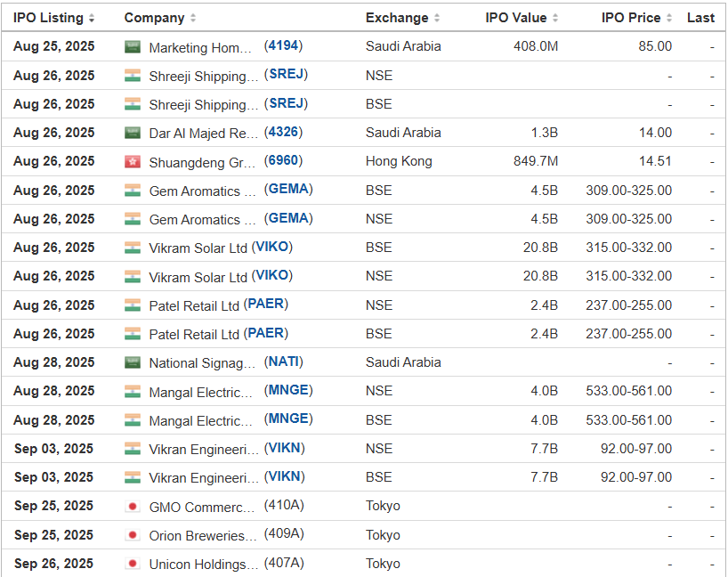Click the Saudi flag beside National Signag…
The width and height of the screenshot is (728, 577).
coord(133,362)
